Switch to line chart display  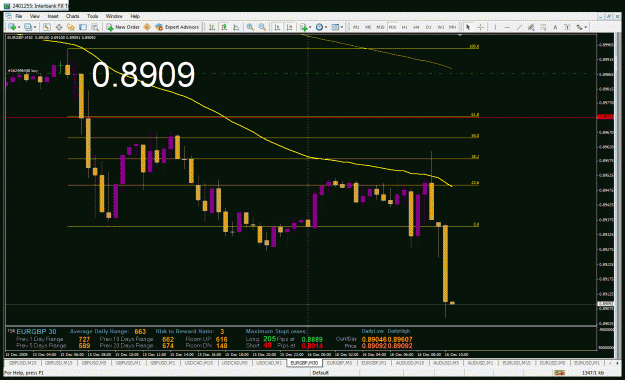[x=236, y=27]
